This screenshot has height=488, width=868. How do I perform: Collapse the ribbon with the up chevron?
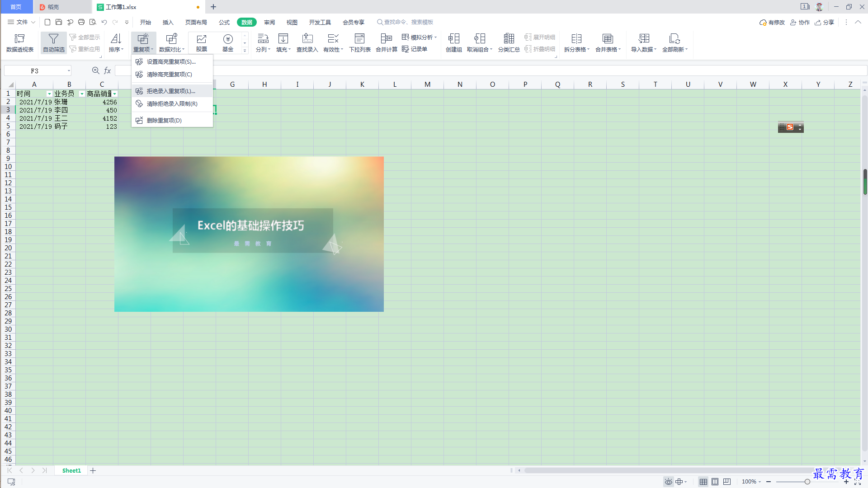tap(858, 22)
